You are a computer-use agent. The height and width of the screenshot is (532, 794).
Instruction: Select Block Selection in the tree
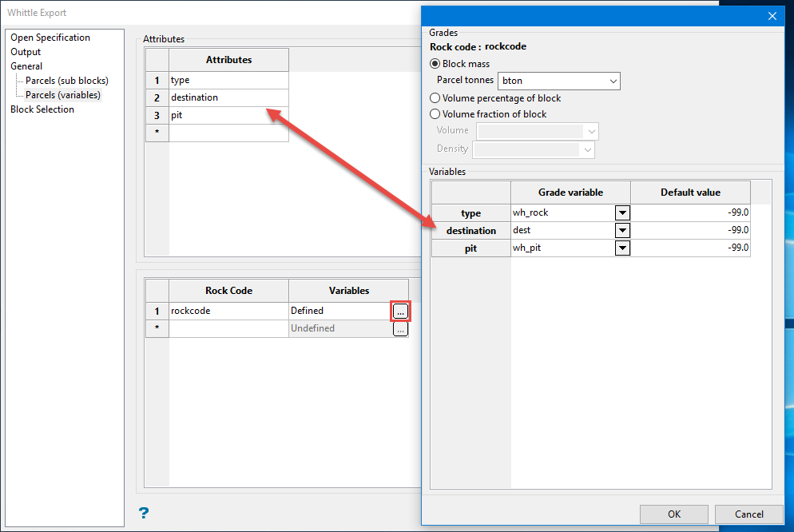pos(42,109)
